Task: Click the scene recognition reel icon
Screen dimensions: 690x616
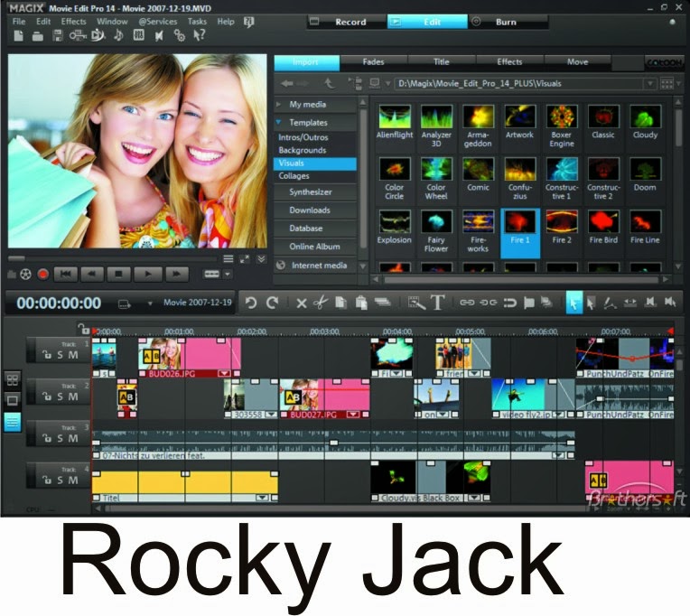Action: pyautogui.click(x=26, y=275)
